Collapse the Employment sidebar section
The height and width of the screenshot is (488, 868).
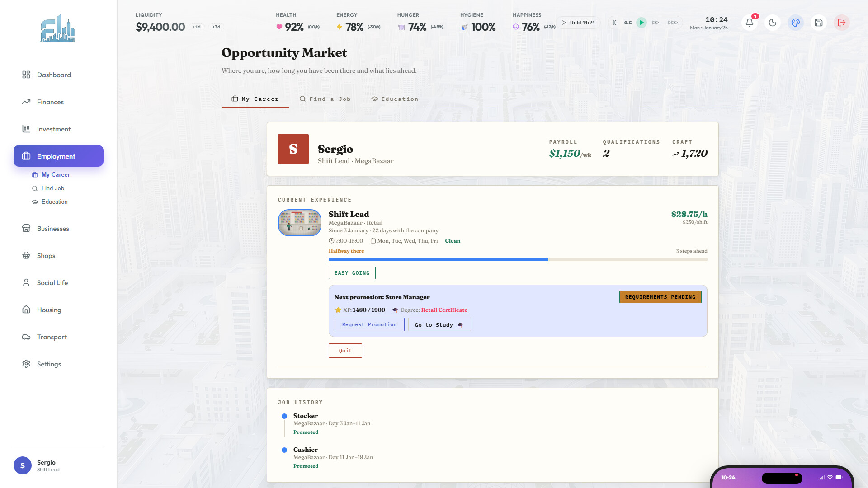(58, 156)
